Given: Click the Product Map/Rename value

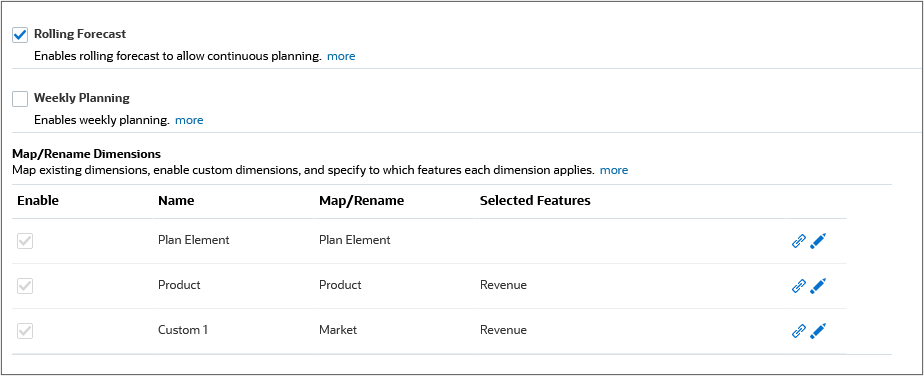Looking at the screenshot, I should click(340, 285).
